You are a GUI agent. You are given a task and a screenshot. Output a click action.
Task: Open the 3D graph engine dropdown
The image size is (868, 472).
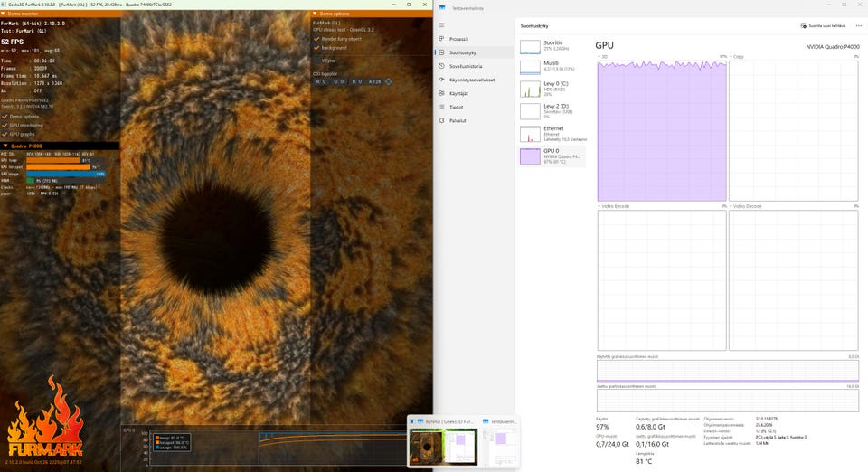coord(602,56)
